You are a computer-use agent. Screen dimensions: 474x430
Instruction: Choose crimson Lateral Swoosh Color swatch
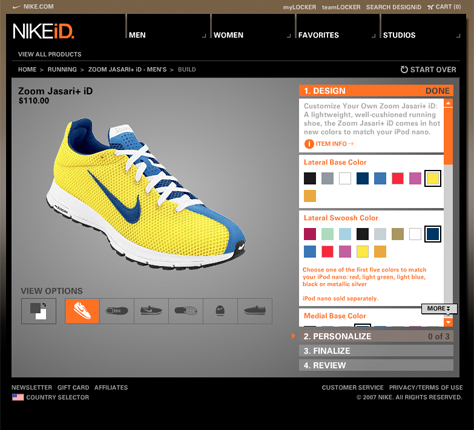point(310,234)
